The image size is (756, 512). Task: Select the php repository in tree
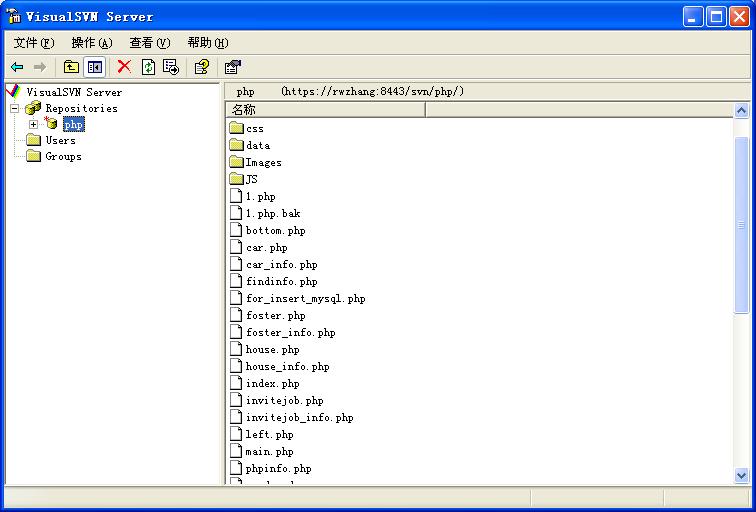pyautogui.click(x=73, y=124)
